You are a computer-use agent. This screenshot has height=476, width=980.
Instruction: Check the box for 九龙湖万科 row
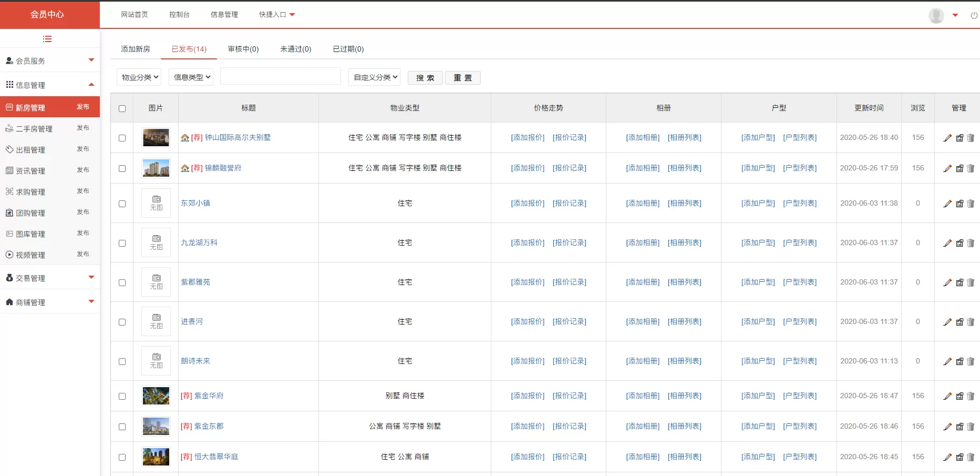click(122, 243)
